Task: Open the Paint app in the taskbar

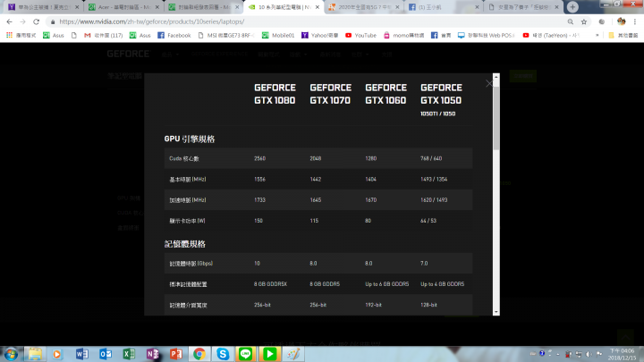Action: [x=293, y=354]
